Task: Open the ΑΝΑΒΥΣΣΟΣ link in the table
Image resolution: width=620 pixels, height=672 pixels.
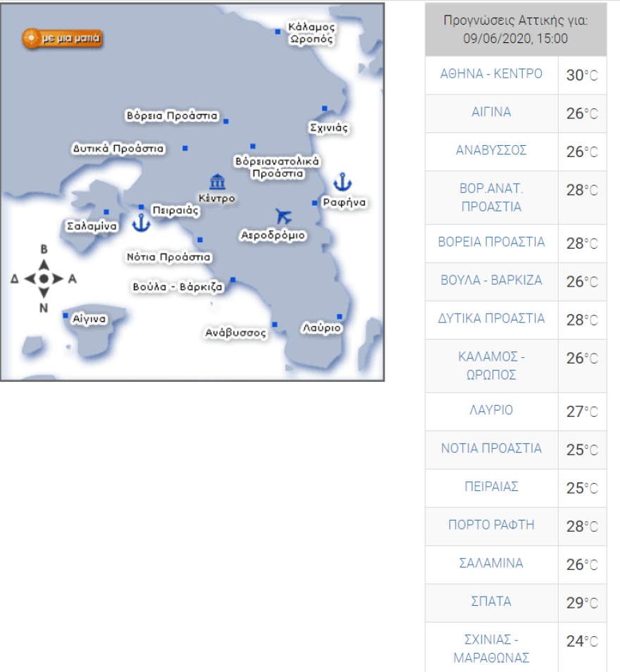Action: tap(491, 151)
